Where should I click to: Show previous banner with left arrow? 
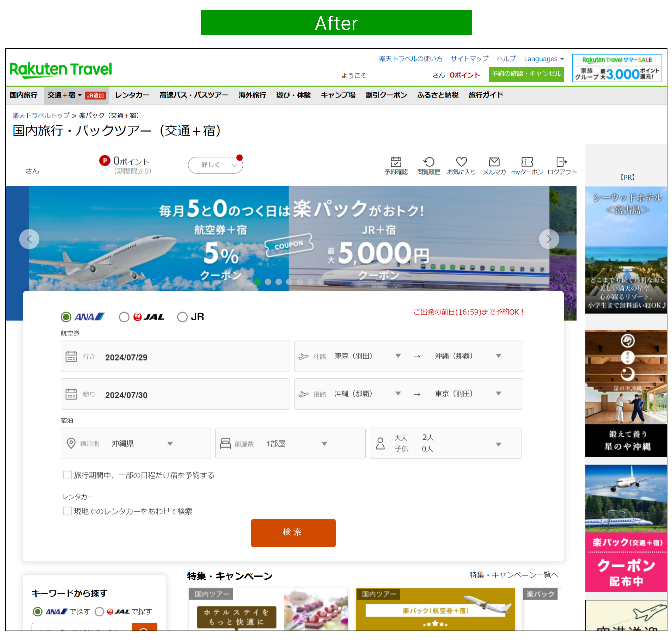coord(29,239)
